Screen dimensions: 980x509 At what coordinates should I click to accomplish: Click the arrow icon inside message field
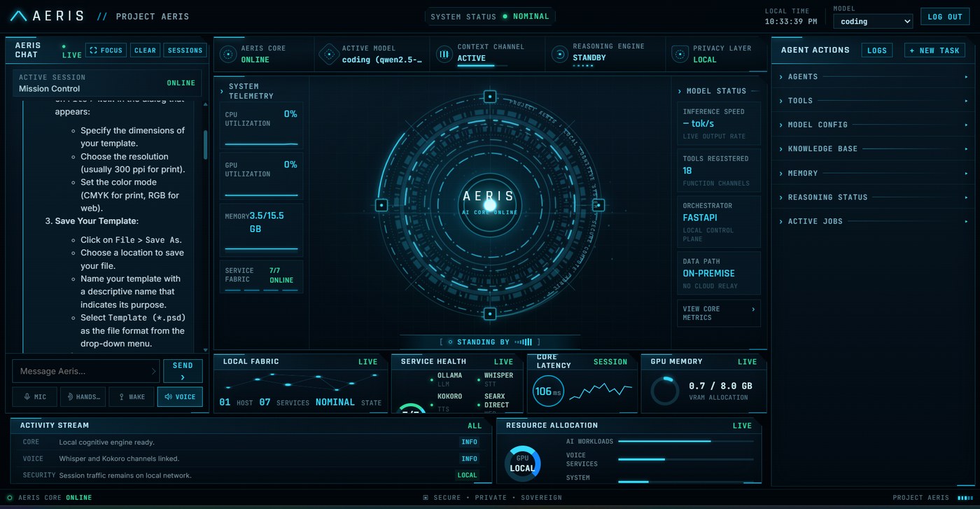coord(154,371)
